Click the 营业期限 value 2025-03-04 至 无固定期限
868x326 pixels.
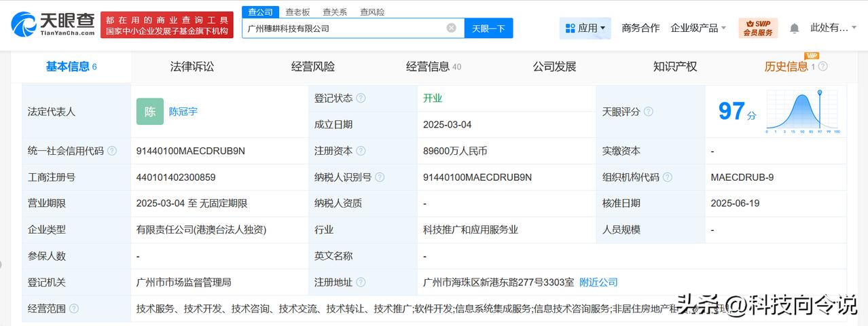coord(192,203)
